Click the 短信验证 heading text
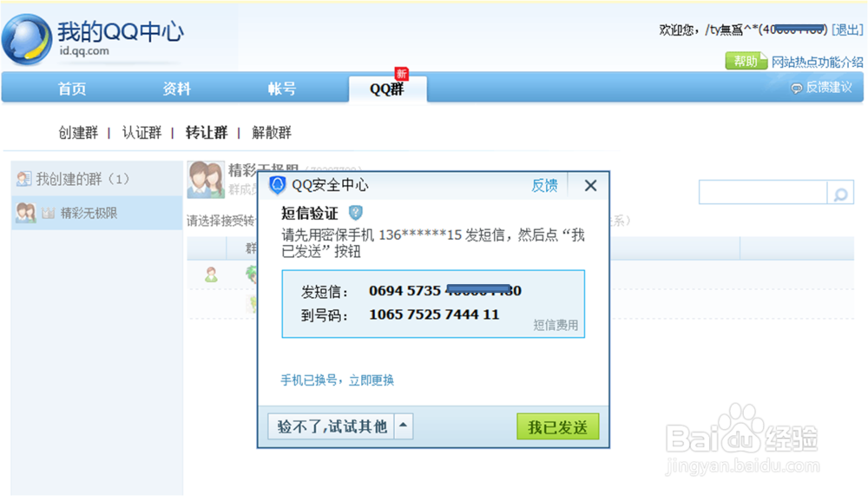This screenshot has width=868, height=496. pyautogui.click(x=310, y=213)
